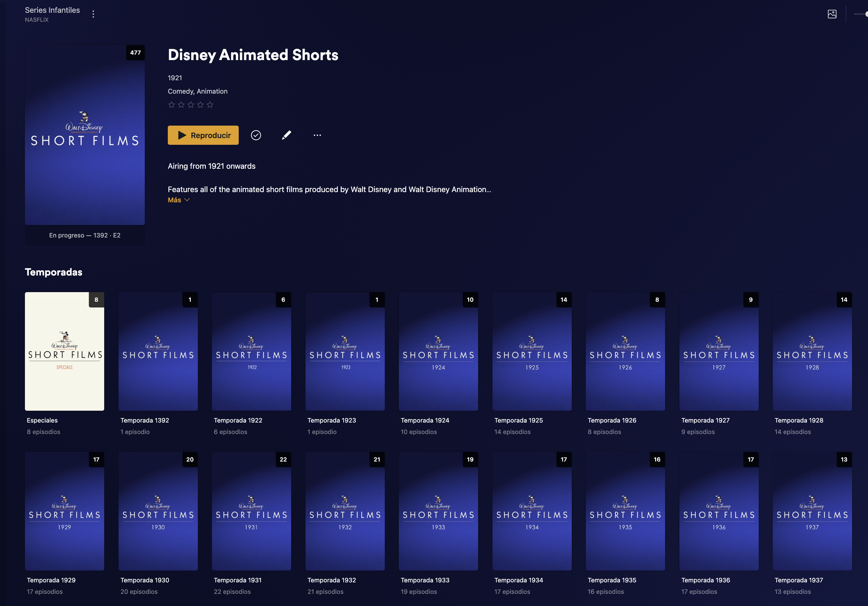Click the Reproducir play button
Viewport: 868px width, 606px height.
click(203, 135)
